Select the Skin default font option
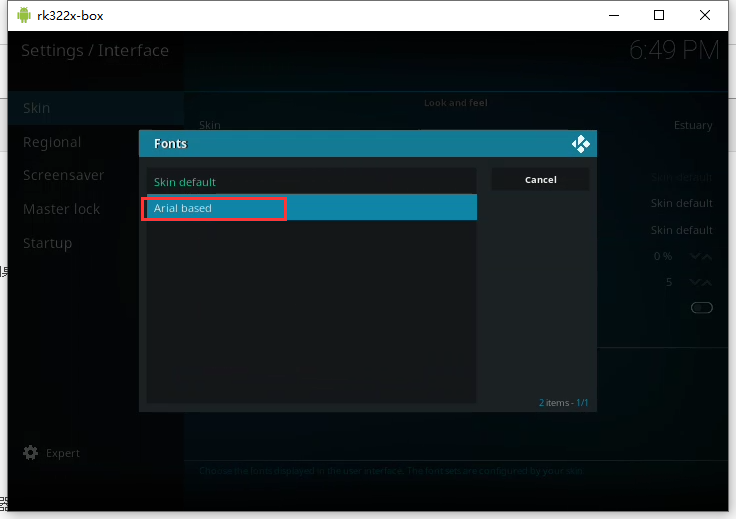 point(312,182)
